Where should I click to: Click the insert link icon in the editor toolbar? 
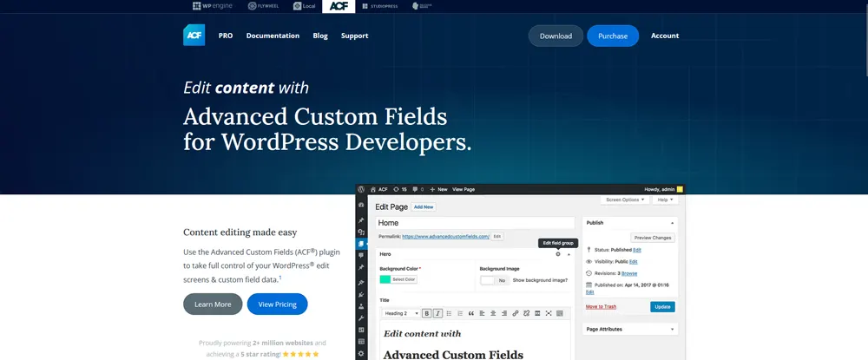[516, 313]
